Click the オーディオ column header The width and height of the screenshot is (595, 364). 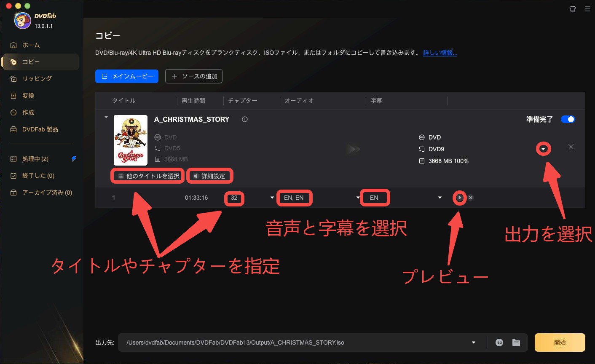coord(299,101)
